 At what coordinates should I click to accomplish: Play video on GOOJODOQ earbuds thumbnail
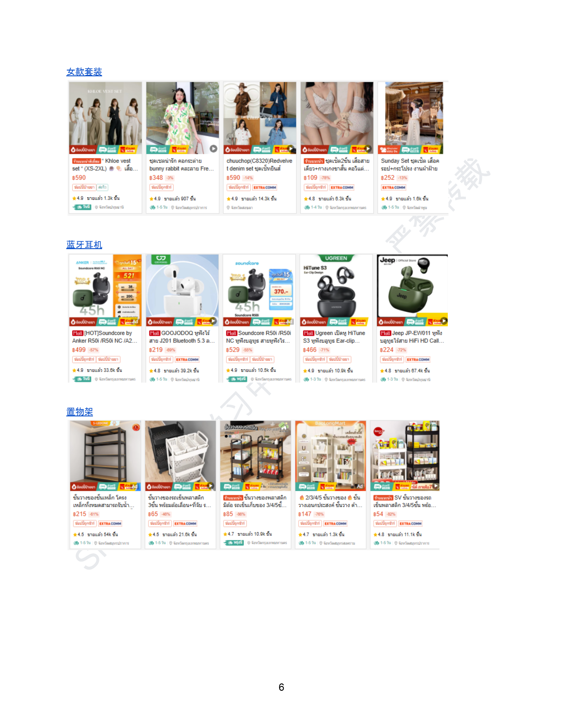coord(213,321)
